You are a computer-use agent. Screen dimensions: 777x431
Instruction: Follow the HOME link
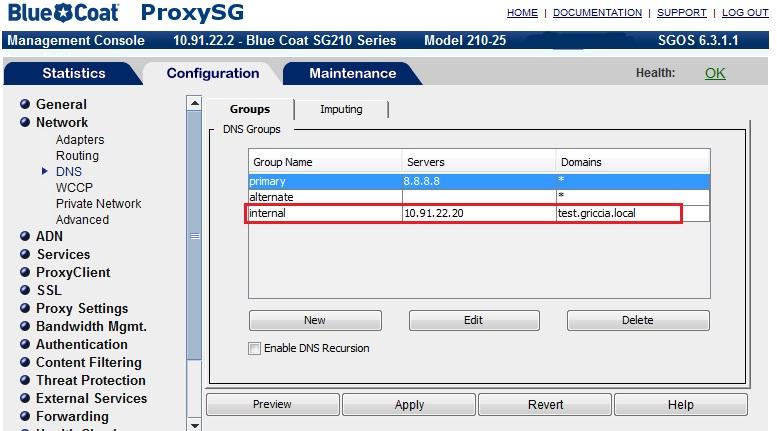[522, 12]
